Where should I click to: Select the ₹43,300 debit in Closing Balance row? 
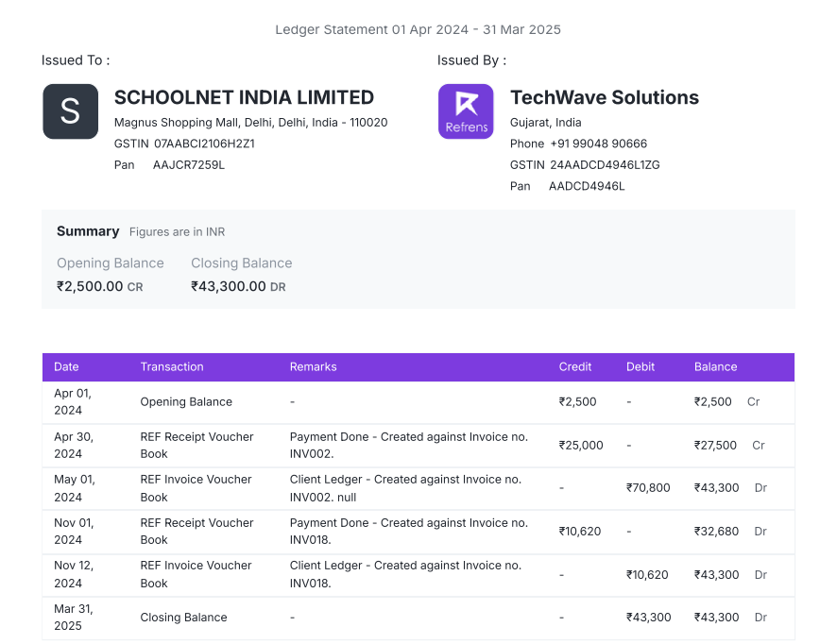649,618
